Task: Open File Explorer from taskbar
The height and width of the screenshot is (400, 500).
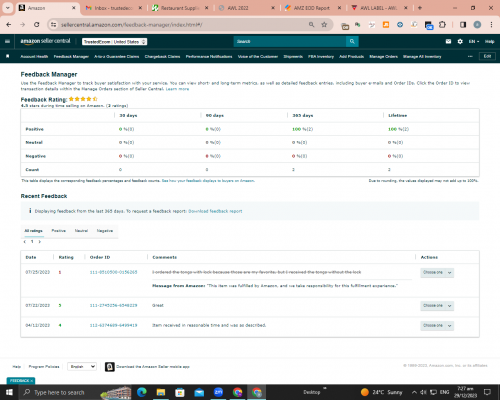Action: click(x=161, y=392)
